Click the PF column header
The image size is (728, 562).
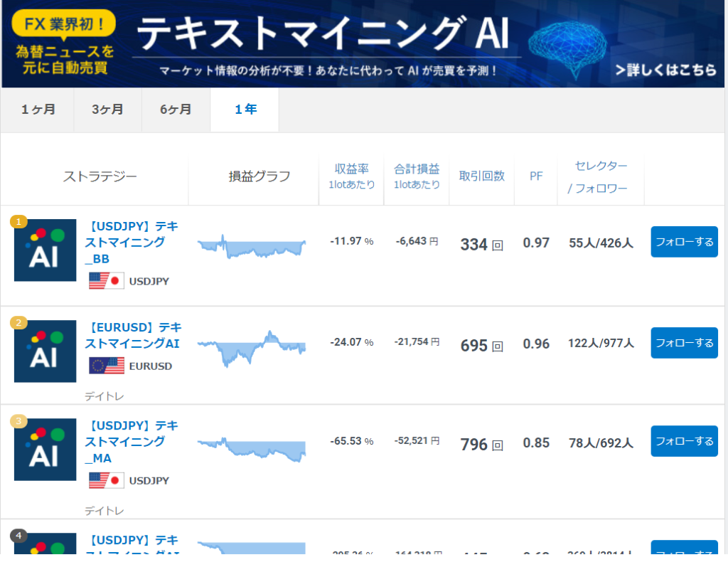536,176
